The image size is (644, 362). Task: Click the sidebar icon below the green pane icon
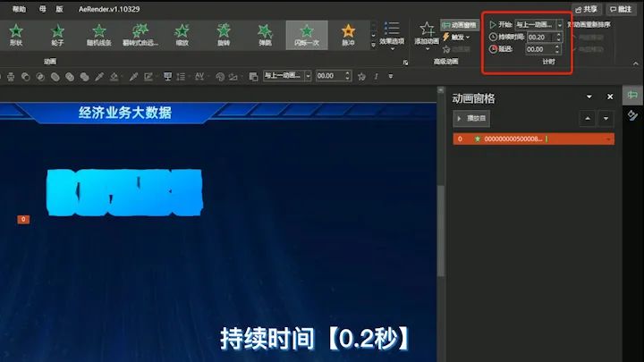[632, 115]
